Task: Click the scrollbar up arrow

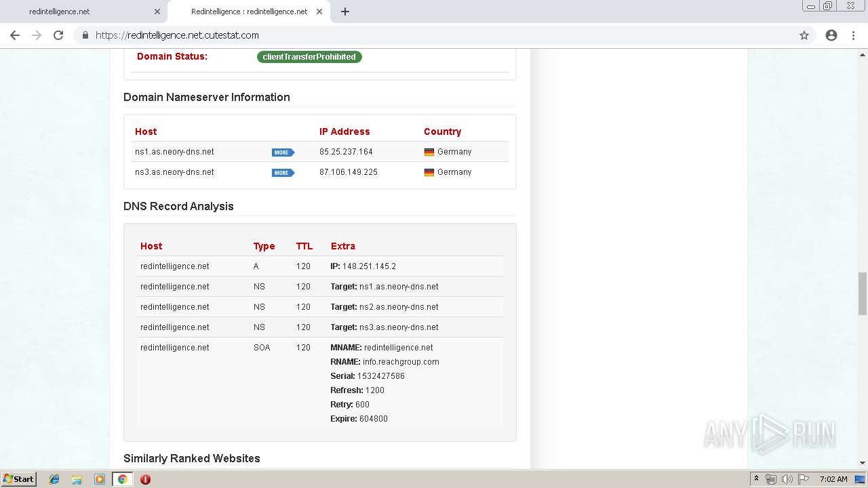Action: (x=862, y=54)
